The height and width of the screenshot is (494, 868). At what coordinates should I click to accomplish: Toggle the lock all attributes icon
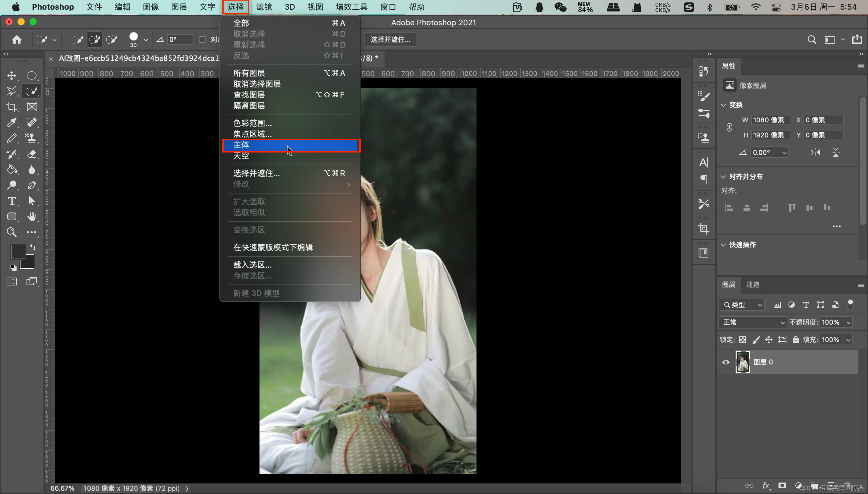tap(795, 340)
